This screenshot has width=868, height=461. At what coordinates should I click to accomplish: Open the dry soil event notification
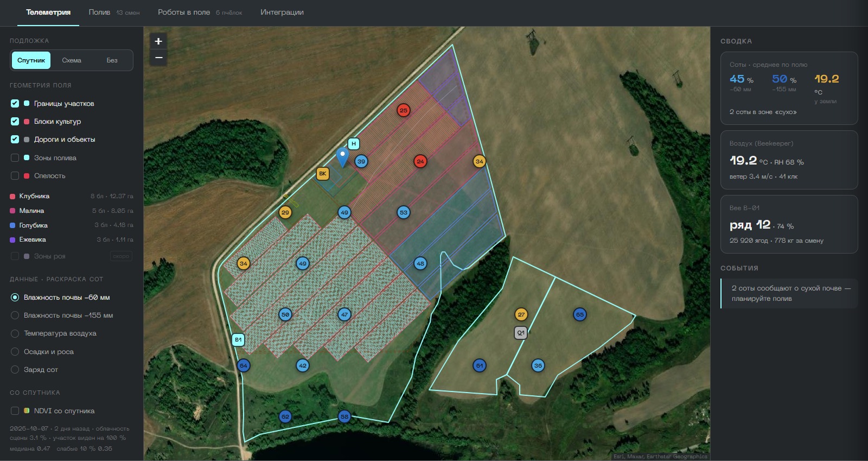(789, 293)
